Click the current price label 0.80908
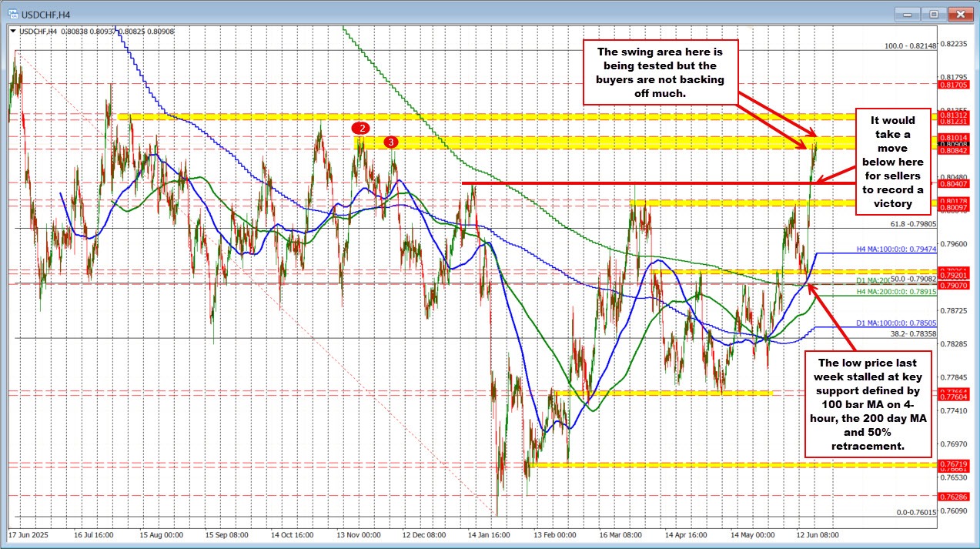980x549 pixels. pos(952,144)
